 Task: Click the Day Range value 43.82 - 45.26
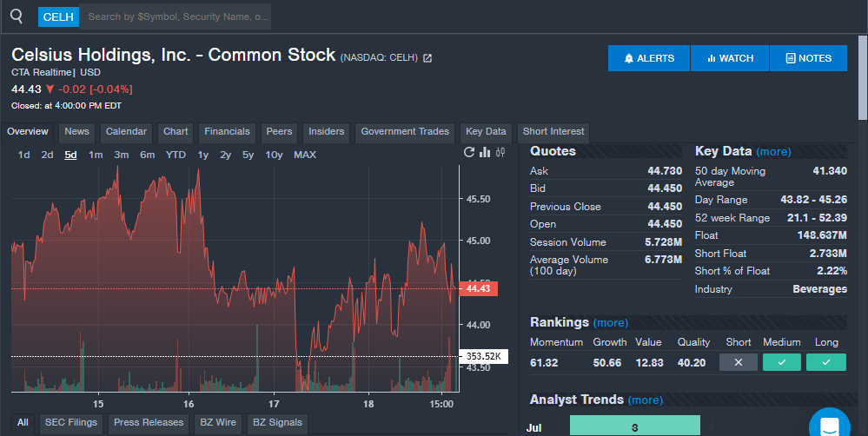coord(814,200)
